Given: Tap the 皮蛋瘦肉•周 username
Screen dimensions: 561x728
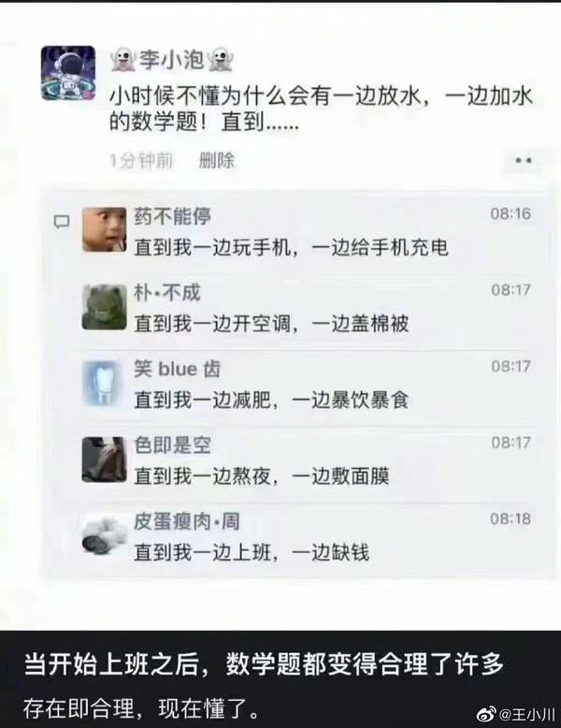Looking at the screenshot, I should tap(187, 521).
